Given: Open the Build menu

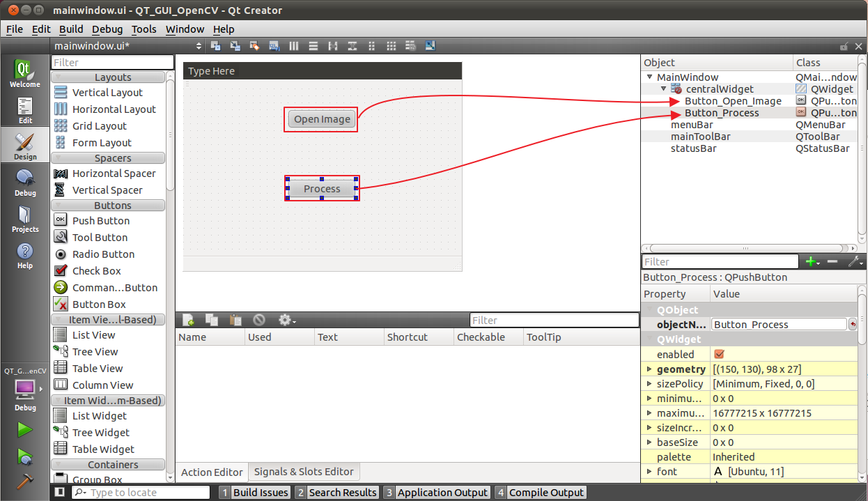Looking at the screenshot, I should click(x=71, y=29).
